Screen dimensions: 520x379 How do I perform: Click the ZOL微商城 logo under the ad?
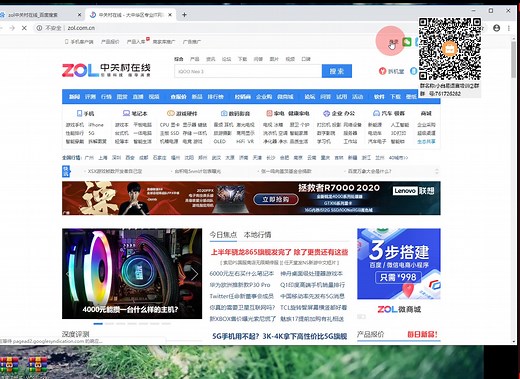tap(399, 309)
